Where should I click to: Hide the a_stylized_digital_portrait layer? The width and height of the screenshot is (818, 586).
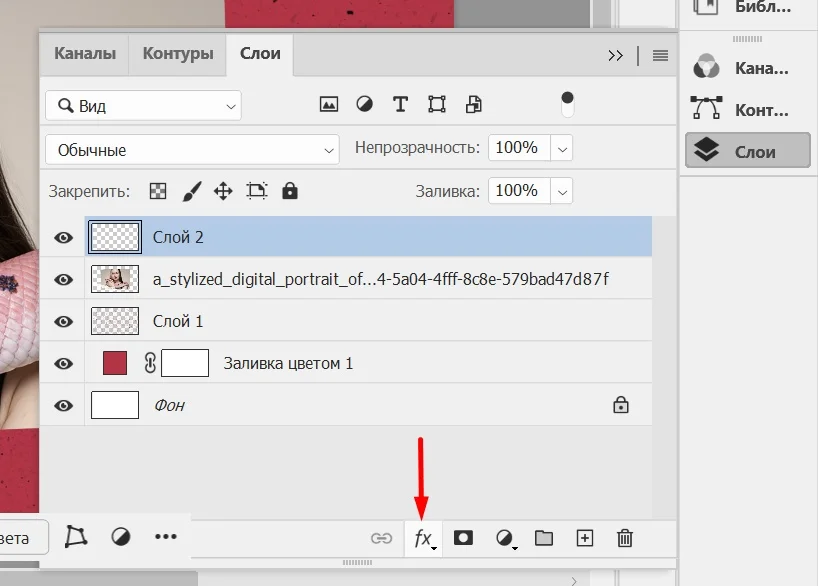click(x=64, y=279)
